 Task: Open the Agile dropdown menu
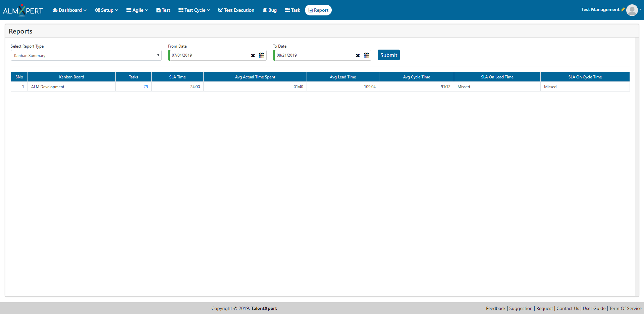(x=137, y=10)
